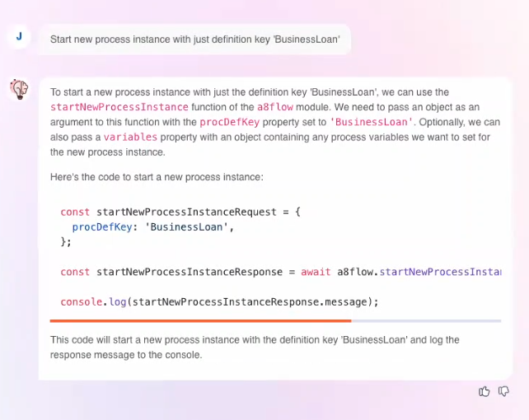The width and height of the screenshot is (529, 420).
Task: Click the procDefKey inline code in paragraph
Action: pos(229,122)
